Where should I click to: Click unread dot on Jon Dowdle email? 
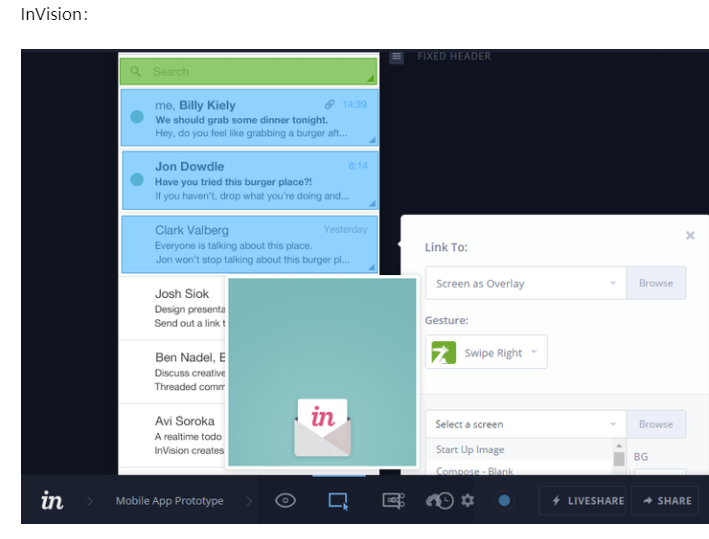[137, 180]
